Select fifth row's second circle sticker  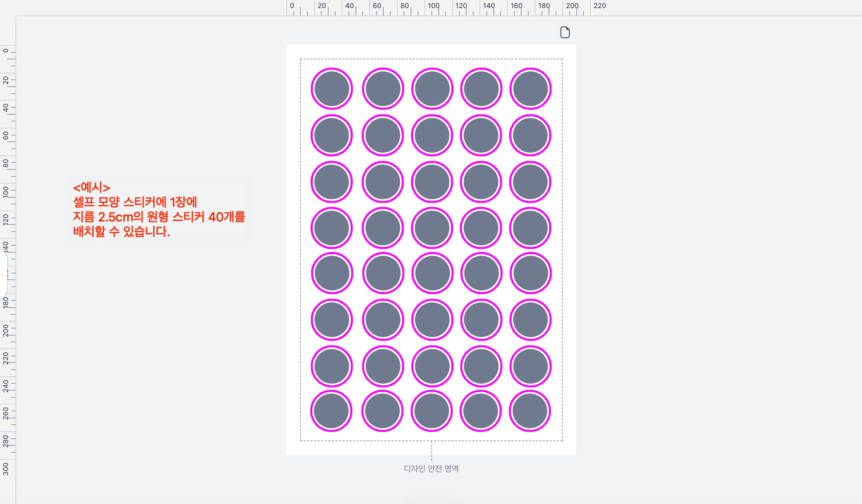(x=383, y=273)
